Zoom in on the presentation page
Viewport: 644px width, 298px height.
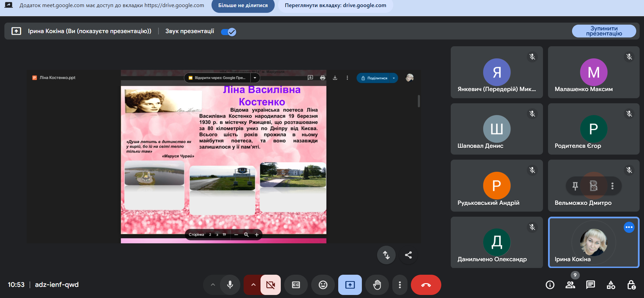tap(256, 235)
